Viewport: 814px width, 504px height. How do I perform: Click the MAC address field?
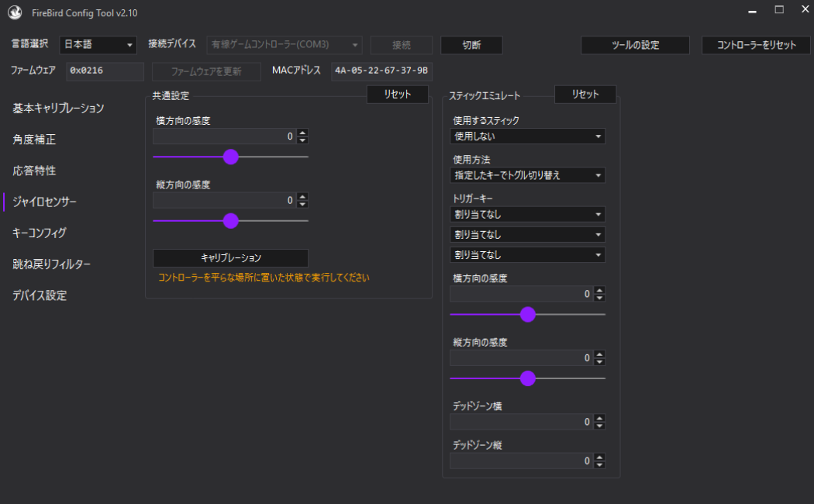(381, 71)
